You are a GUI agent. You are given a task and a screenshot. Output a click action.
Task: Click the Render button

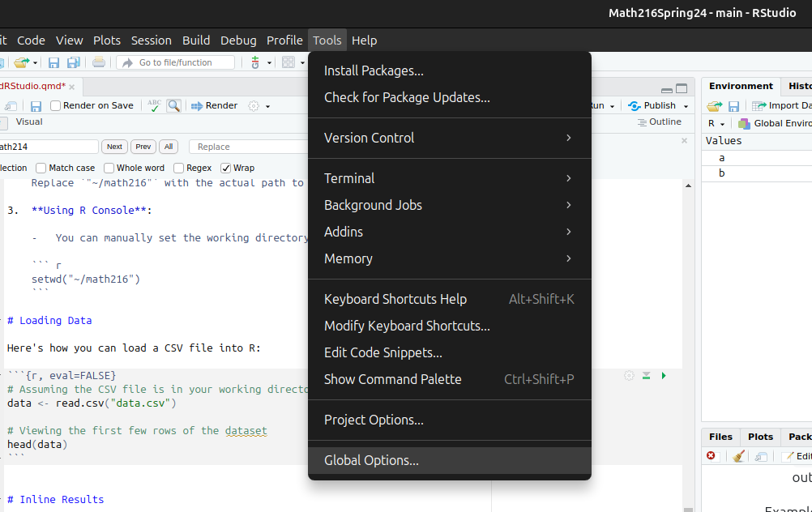point(214,105)
